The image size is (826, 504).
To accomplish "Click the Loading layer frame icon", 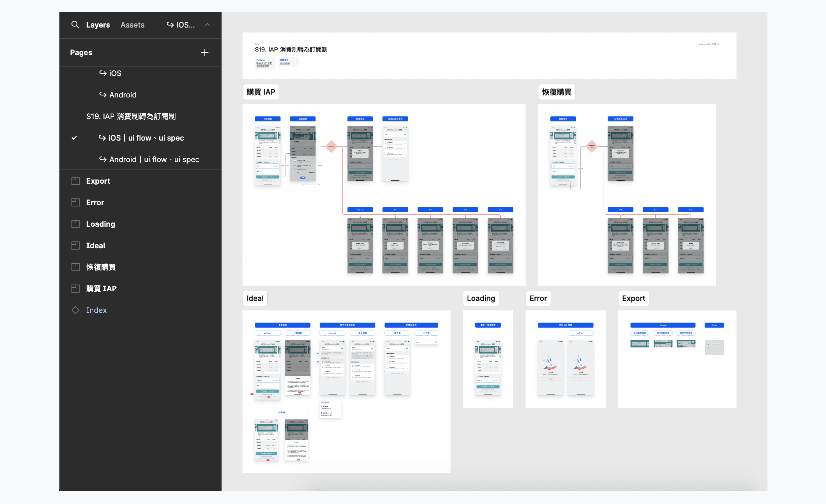I will coord(76,224).
